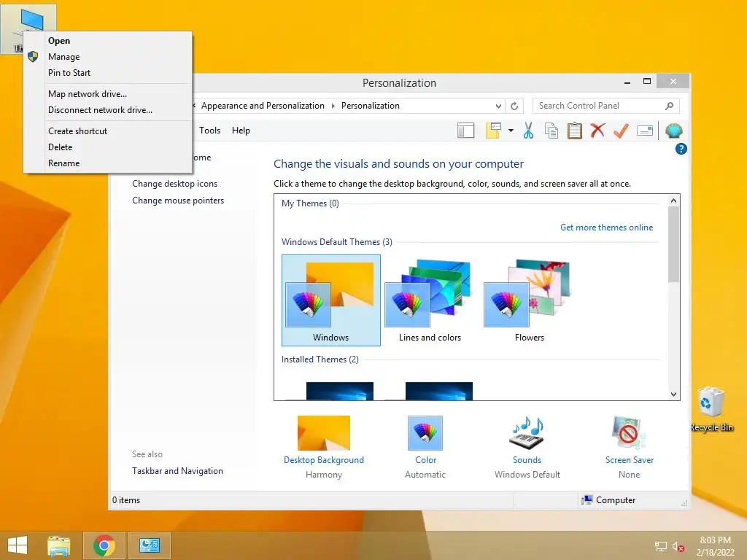Click the muted volume tray icon
747x560 pixels.
(678, 547)
